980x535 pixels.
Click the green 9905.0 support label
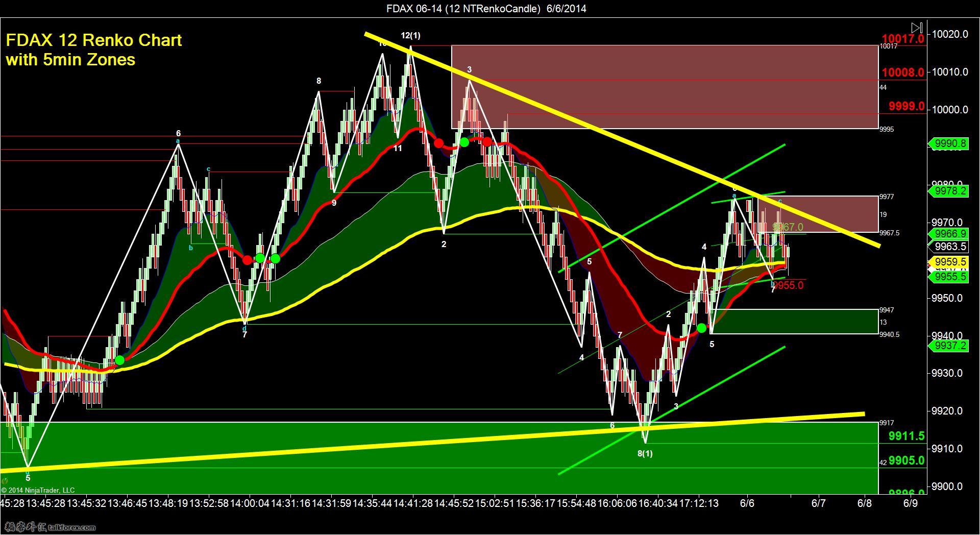point(906,460)
